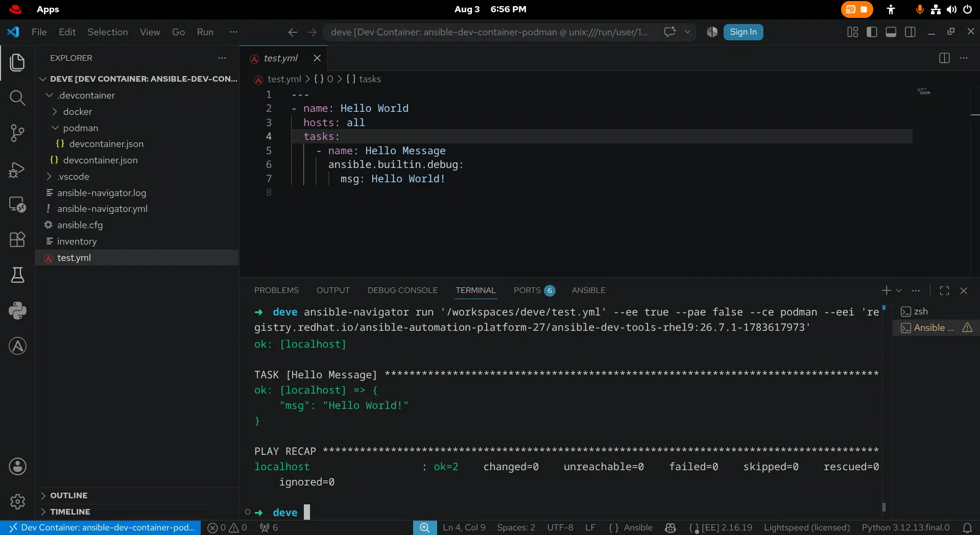Open the Search view in activity bar

[x=17, y=98]
